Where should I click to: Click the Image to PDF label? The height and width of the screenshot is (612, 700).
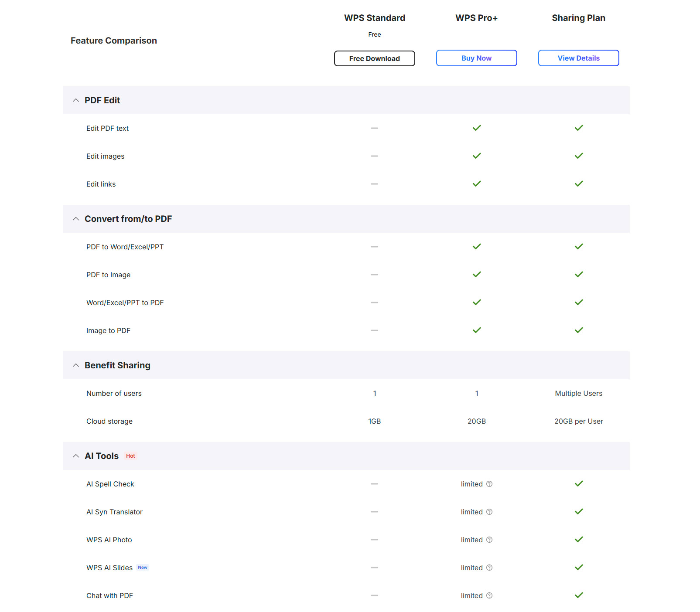pos(108,330)
